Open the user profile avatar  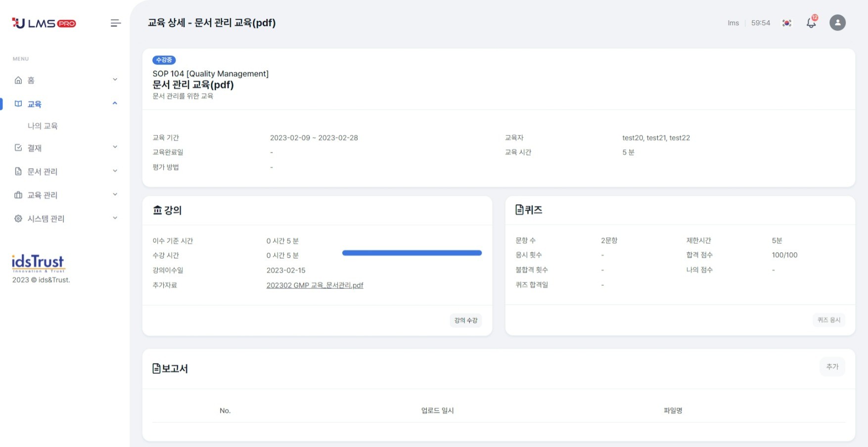(837, 23)
